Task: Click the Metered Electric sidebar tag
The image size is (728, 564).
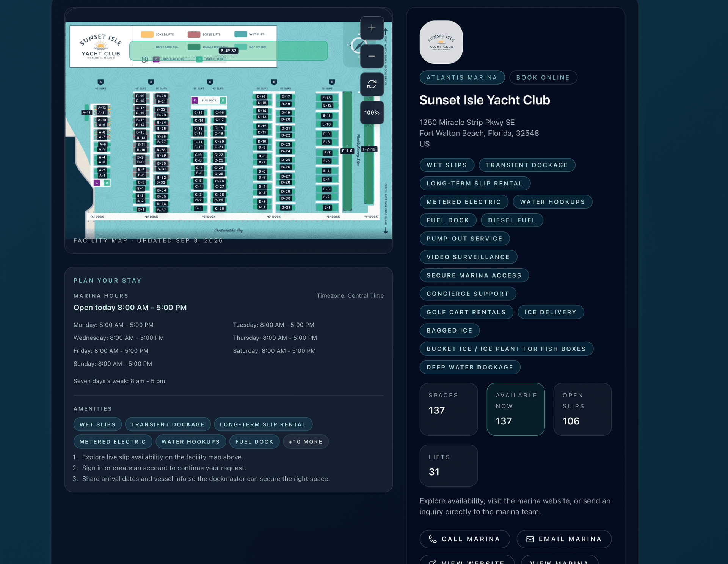Action: pyautogui.click(x=464, y=202)
